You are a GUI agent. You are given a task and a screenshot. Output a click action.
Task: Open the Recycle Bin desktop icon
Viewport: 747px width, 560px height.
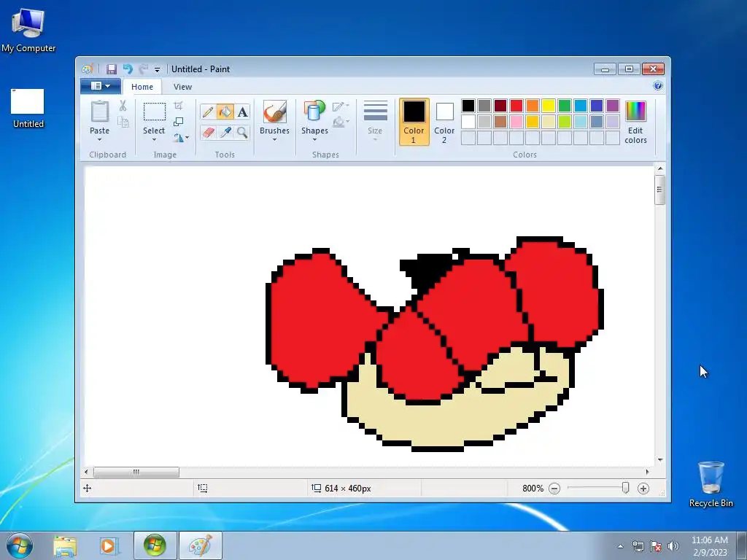(x=711, y=484)
